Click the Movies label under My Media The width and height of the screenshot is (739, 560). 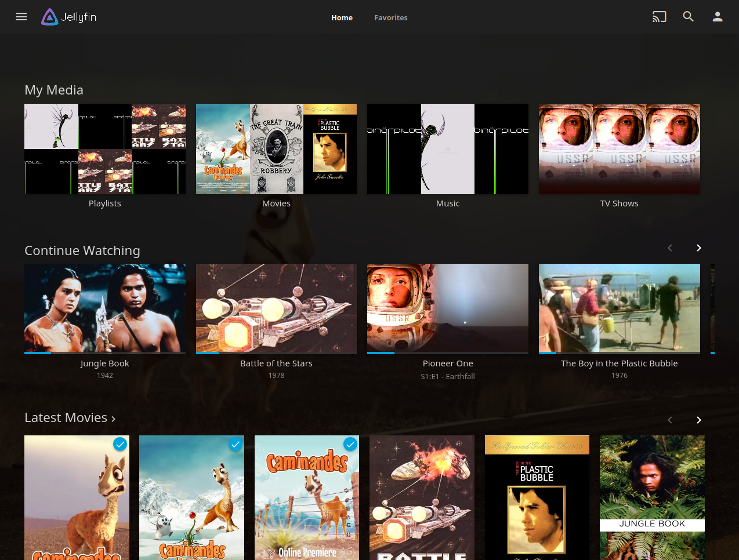click(x=276, y=203)
